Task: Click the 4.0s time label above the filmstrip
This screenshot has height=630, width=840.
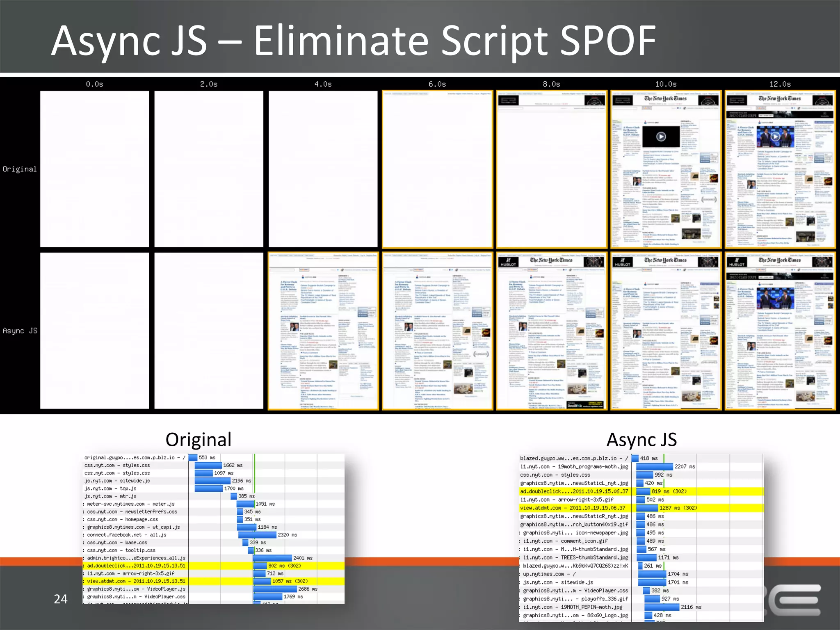Action: click(323, 84)
